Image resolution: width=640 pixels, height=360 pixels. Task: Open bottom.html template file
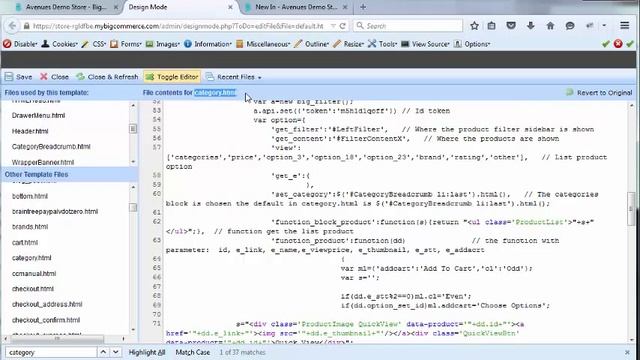30,196
